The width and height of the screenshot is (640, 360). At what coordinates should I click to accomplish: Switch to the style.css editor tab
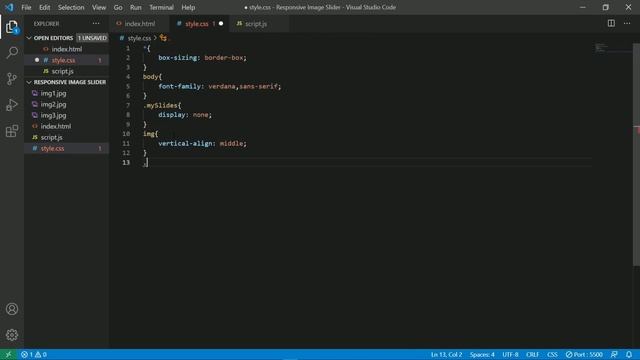point(200,24)
